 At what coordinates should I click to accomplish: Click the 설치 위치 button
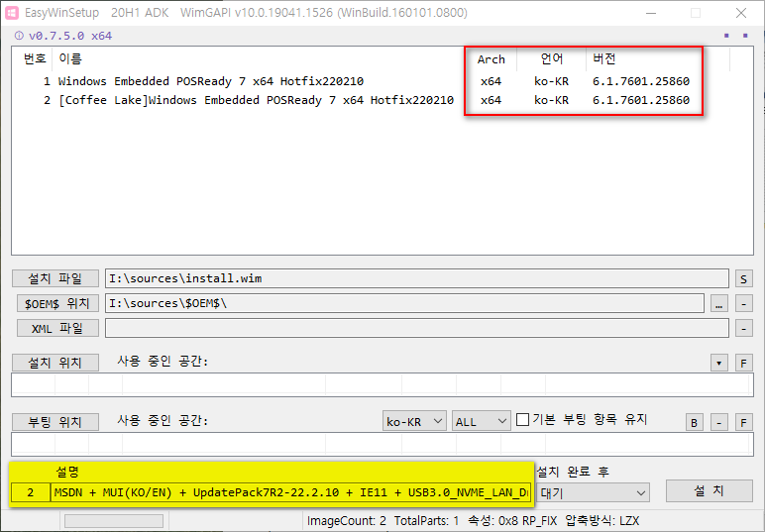[x=55, y=363]
